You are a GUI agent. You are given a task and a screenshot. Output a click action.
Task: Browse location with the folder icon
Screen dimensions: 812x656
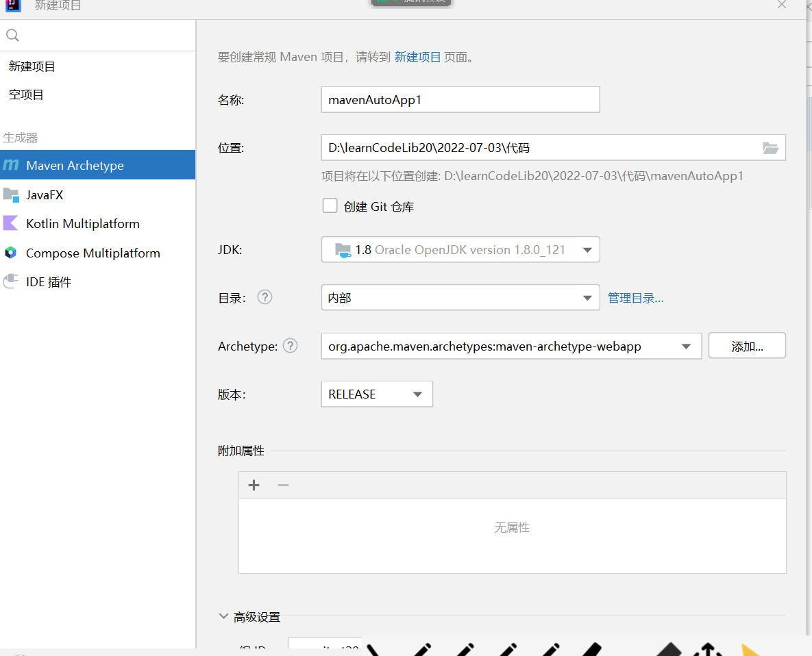[x=771, y=148]
